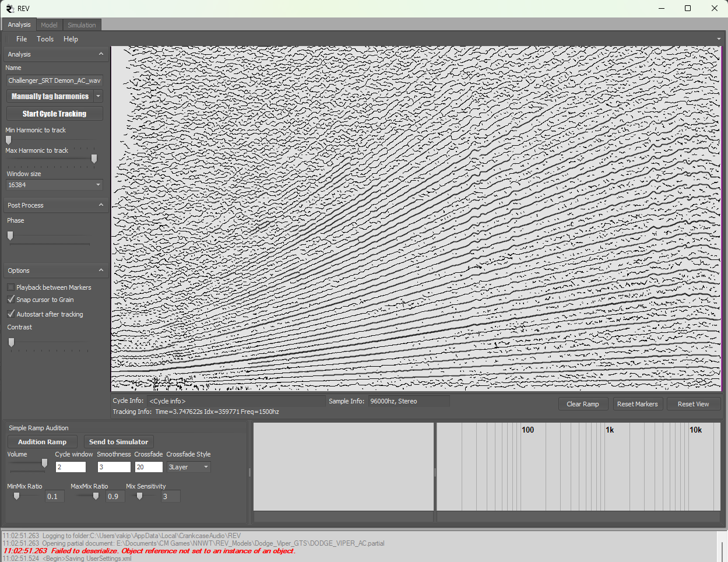
Task: Open the Window size dropdown
Action: click(x=98, y=185)
